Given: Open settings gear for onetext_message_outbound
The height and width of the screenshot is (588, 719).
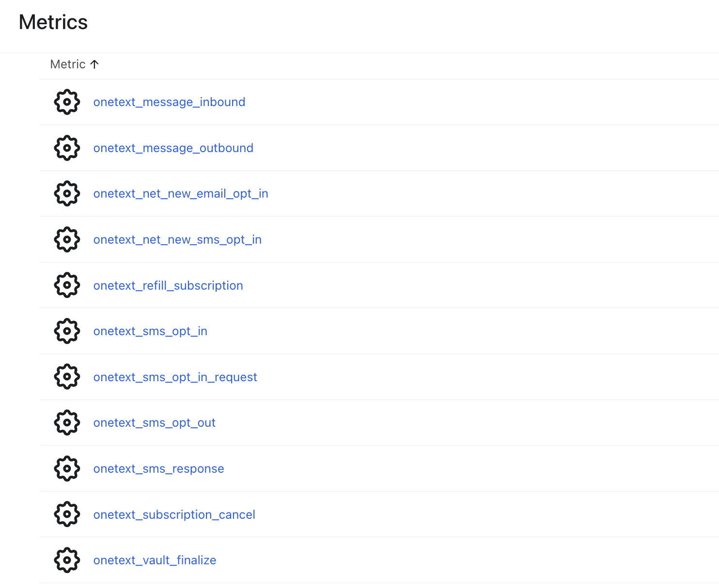Looking at the screenshot, I should (x=66, y=148).
